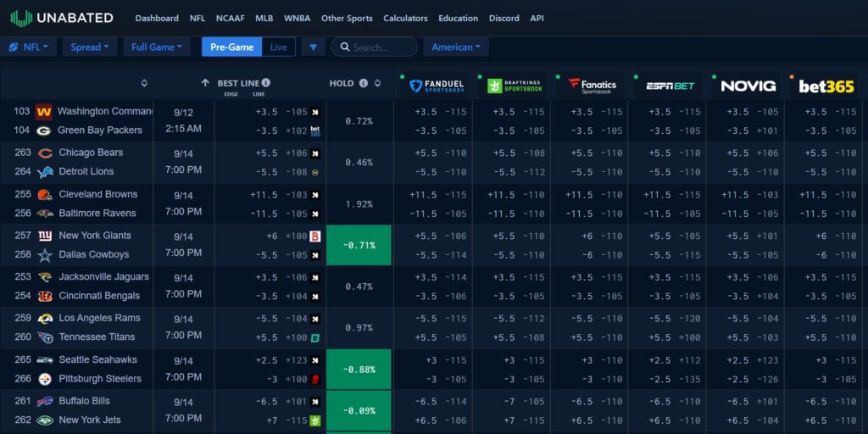Open the Full Game period dropdown
This screenshot has height=434, width=868.
157,47
